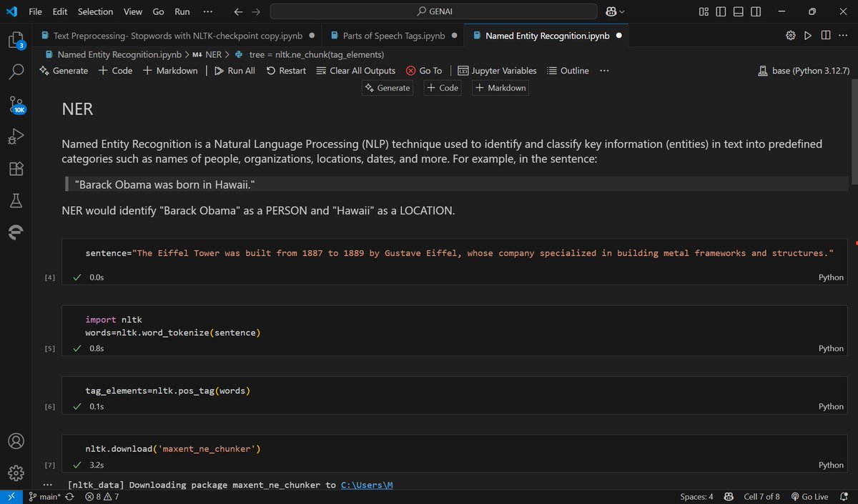Start Go Live server

809,496
